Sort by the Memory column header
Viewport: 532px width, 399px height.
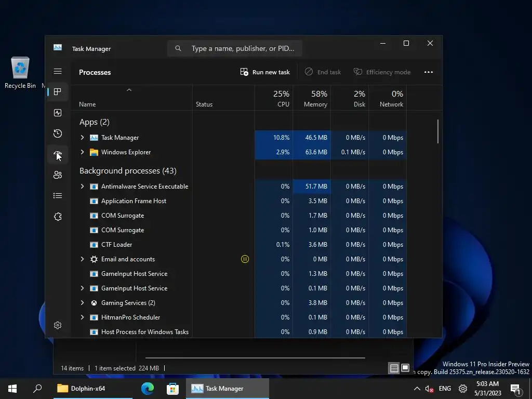coord(312,98)
